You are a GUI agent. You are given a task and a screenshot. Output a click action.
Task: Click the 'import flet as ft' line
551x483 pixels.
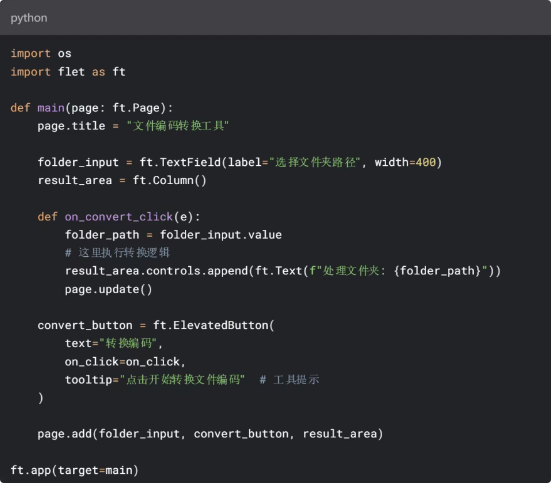tap(68, 72)
